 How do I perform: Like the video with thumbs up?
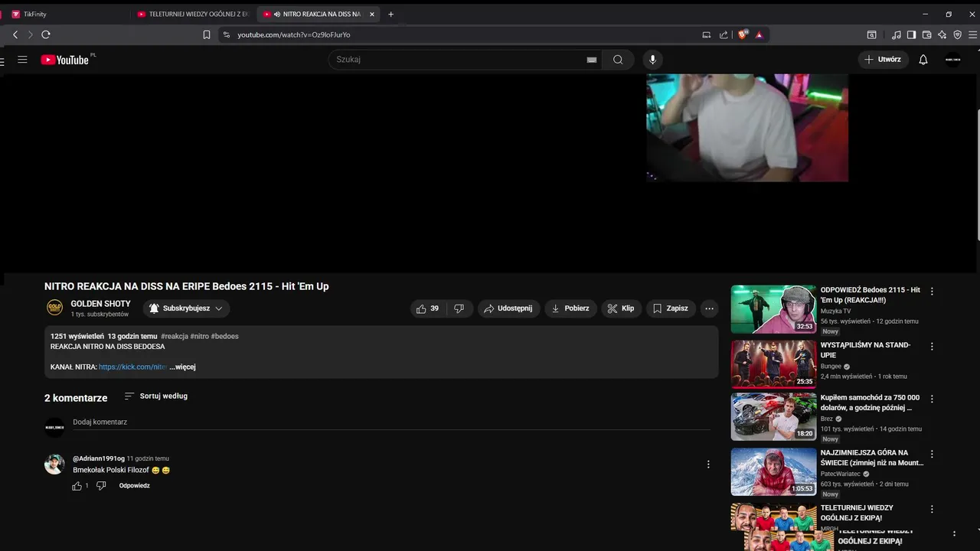428,308
